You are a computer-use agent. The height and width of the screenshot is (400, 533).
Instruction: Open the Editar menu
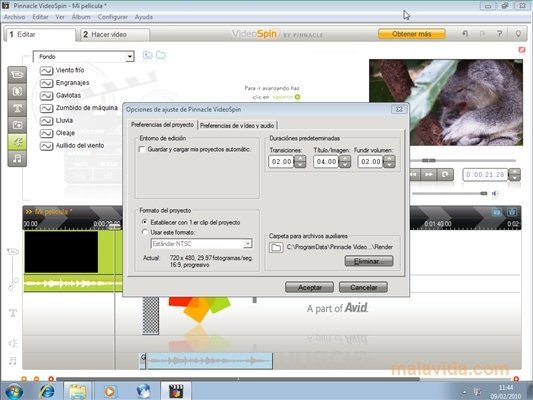pyautogui.click(x=40, y=17)
